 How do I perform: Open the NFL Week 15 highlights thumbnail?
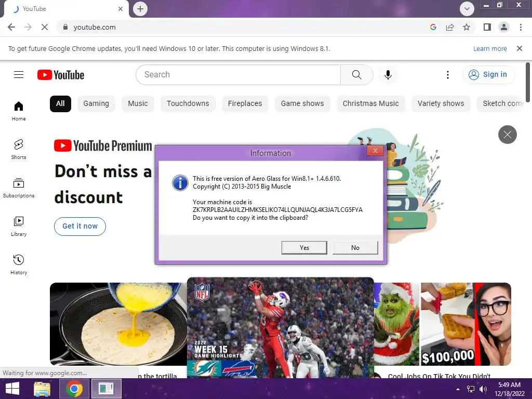[x=281, y=327]
